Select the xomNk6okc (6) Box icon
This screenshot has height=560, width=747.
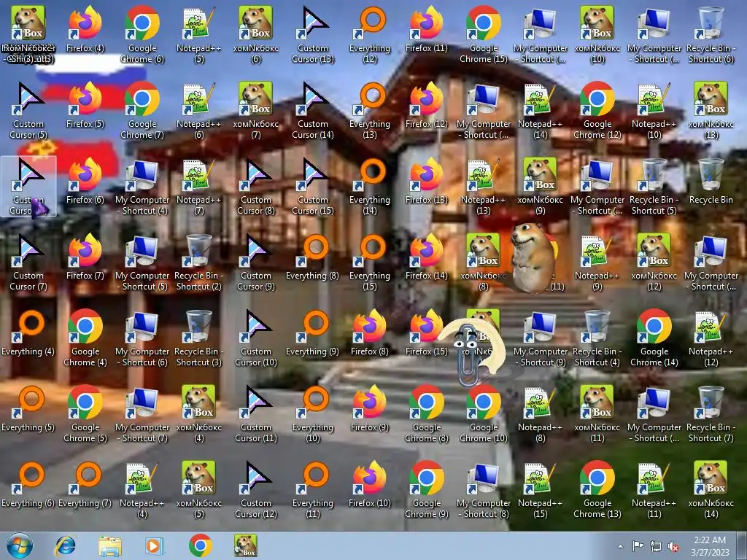click(x=256, y=34)
